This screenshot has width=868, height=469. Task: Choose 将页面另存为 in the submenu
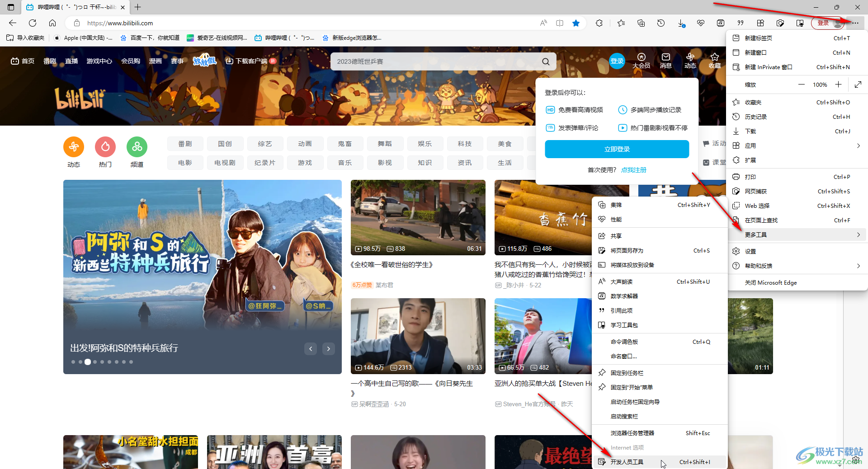[660, 250]
